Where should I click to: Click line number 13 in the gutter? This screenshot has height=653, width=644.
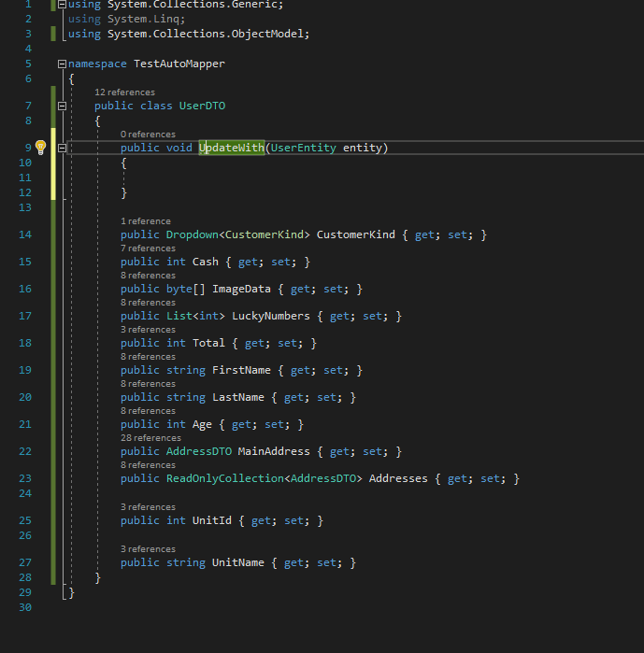[25, 207]
